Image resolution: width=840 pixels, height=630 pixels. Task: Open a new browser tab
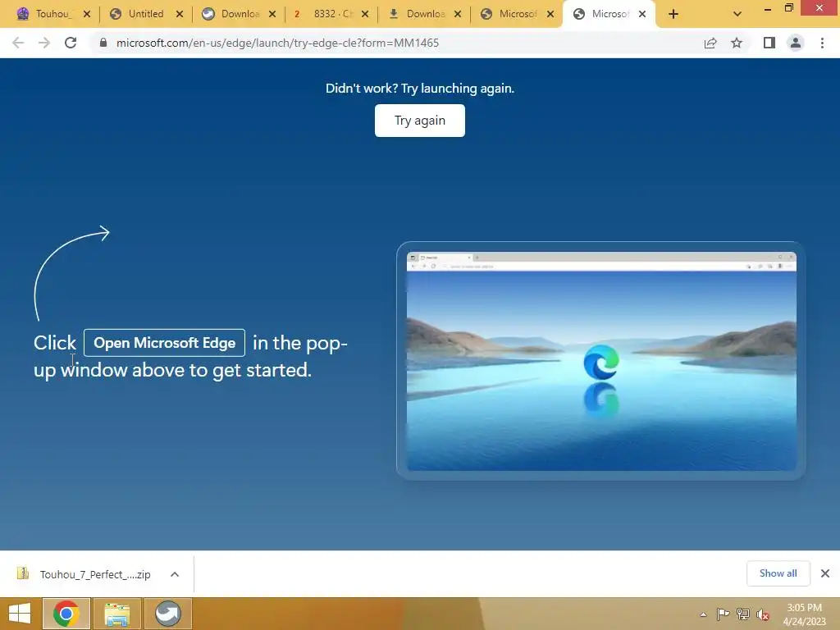coord(673,14)
